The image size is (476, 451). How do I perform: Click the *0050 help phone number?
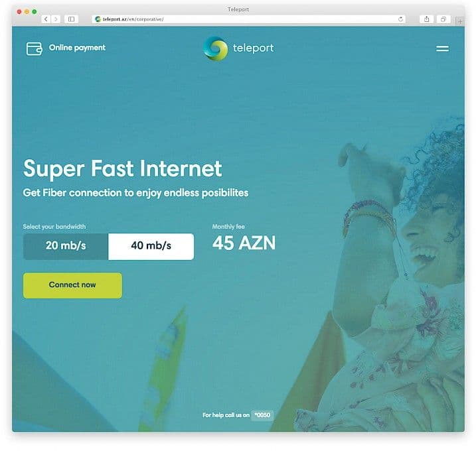click(262, 415)
